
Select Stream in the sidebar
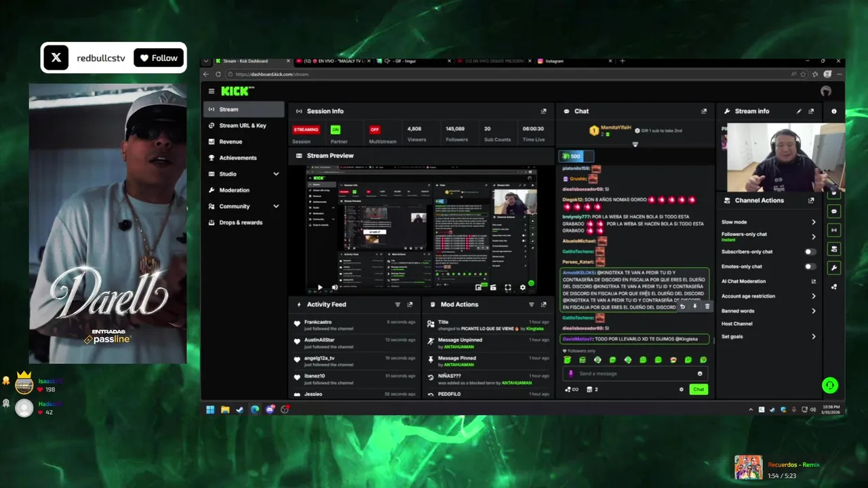click(245, 109)
